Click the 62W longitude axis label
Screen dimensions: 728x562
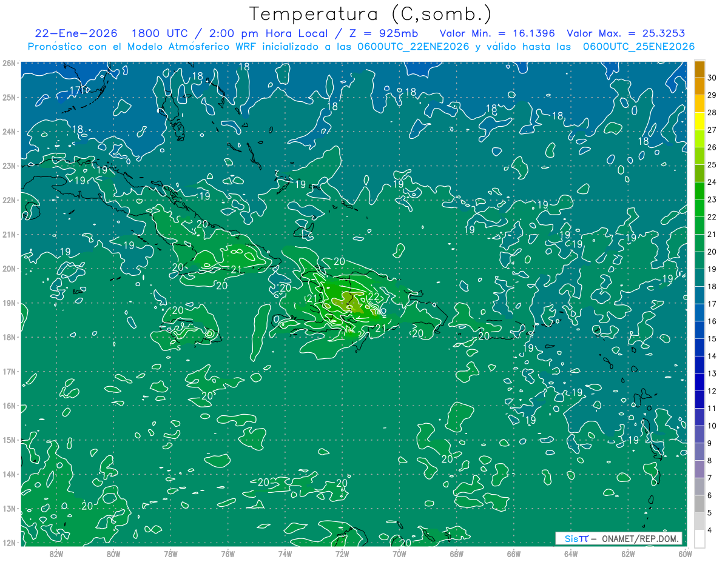pyautogui.click(x=628, y=554)
